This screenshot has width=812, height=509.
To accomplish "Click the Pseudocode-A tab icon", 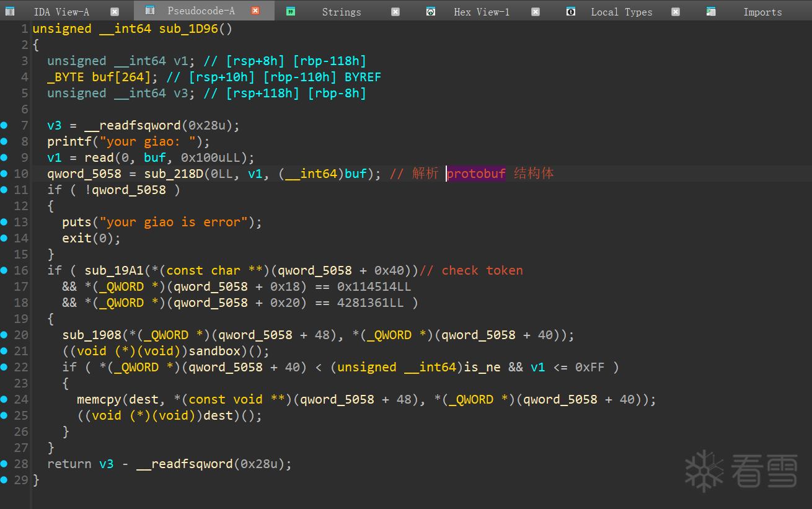I will click(x=149, y=11).
